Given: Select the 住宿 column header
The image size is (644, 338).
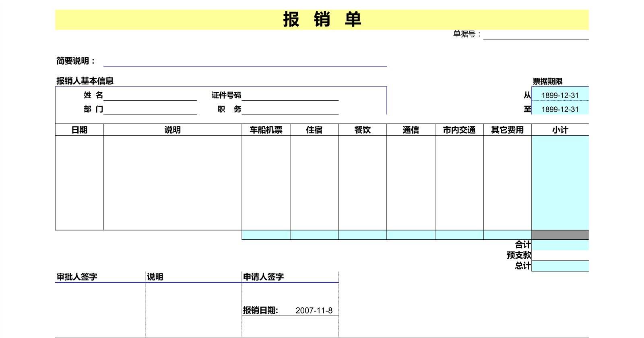Looking at the screenshot, I should pyautogui.click(x=314, y=130).
